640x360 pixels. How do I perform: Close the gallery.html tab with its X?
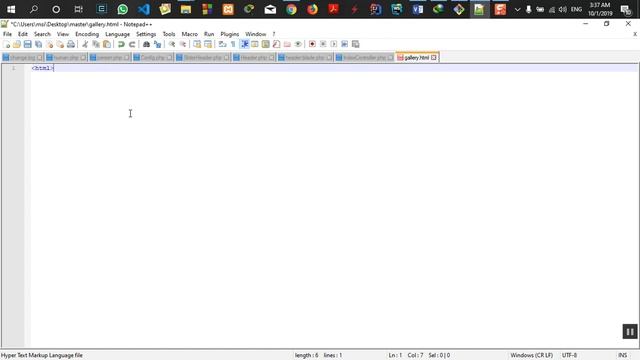[x=434, y=58]
